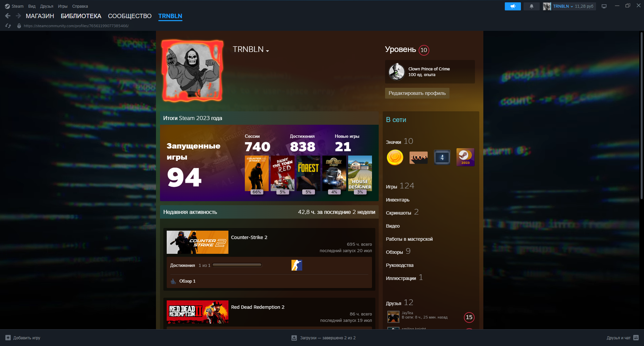This screenshot has width=644, height=346.
Task: Open the Справка menu
Action: coord(80,6)
